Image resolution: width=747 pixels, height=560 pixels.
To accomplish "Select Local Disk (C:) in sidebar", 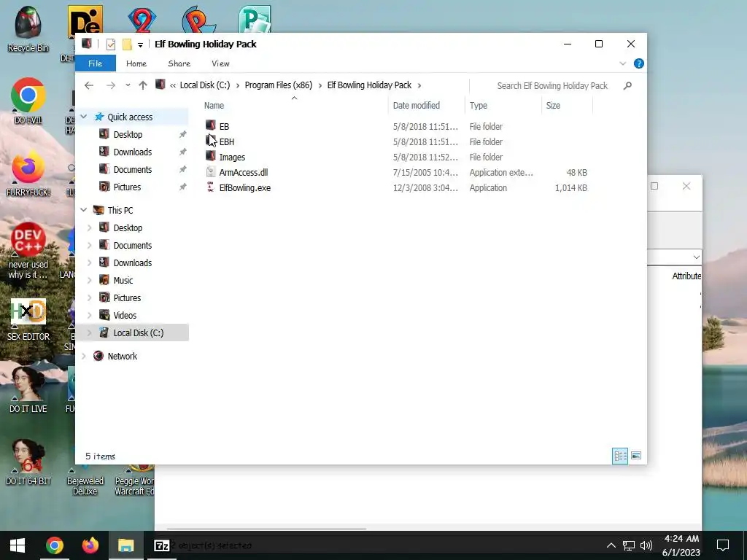I will point(138,332).
